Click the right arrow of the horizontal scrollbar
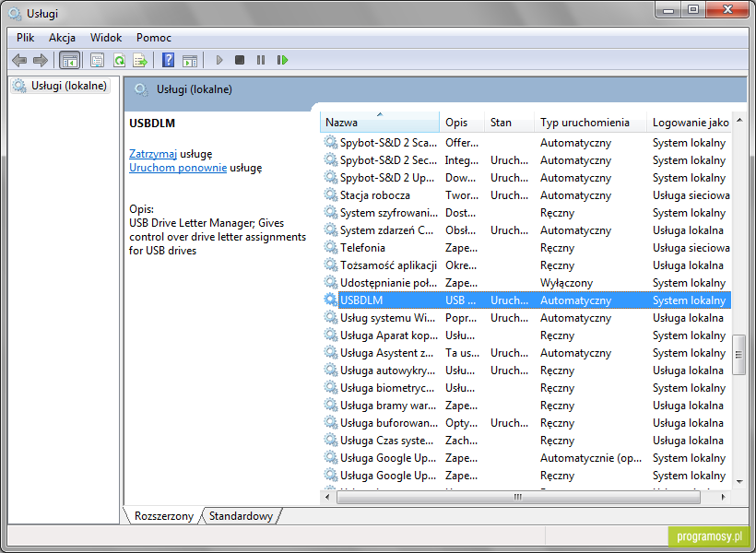Viewport: 756px width, 553px height. pos(723,497)
